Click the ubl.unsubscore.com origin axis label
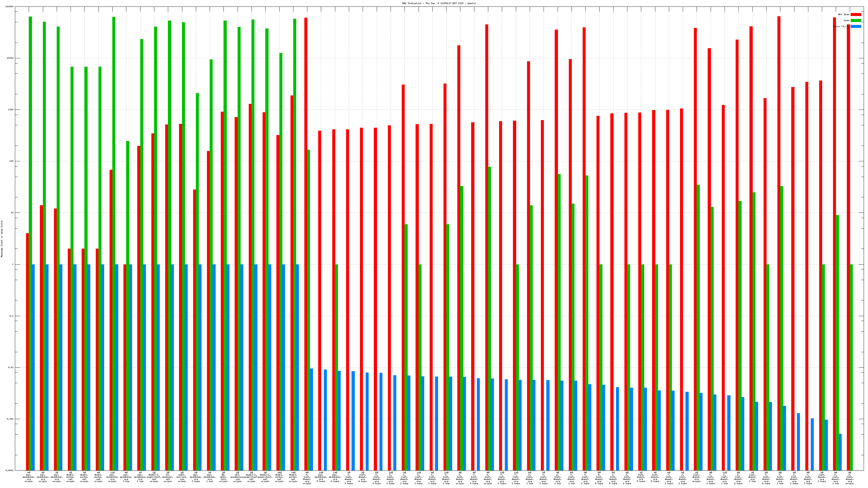Screen dimensions: 868x488 [238, 477]
